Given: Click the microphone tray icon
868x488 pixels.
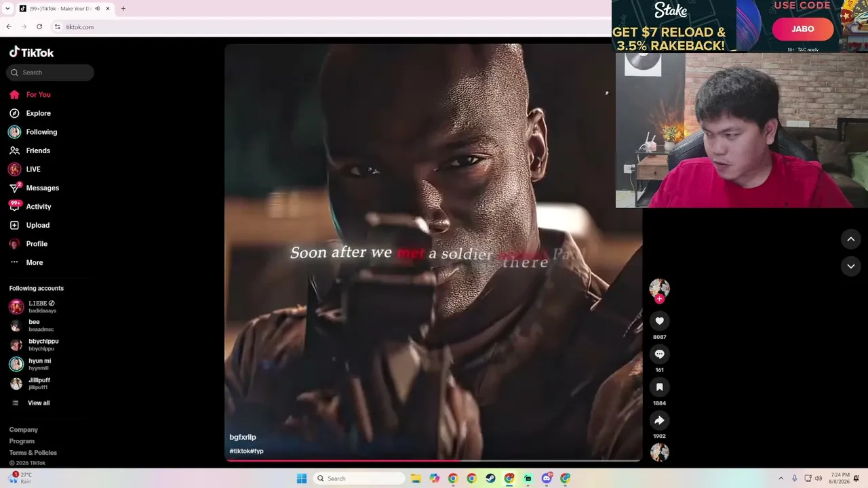Looking at the screenshot, I should click(x=795, y=479).
